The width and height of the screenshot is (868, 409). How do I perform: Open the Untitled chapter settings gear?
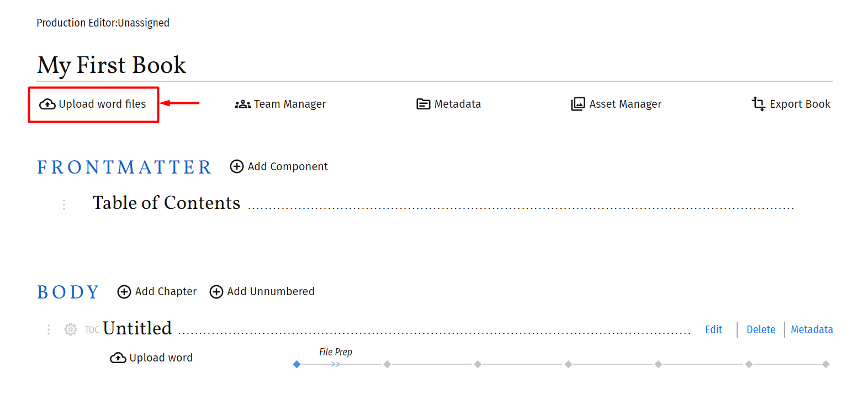[x=71, y=330]
